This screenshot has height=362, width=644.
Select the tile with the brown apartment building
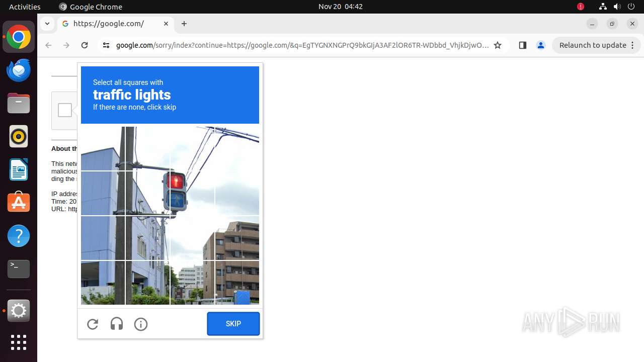[237, 238]
